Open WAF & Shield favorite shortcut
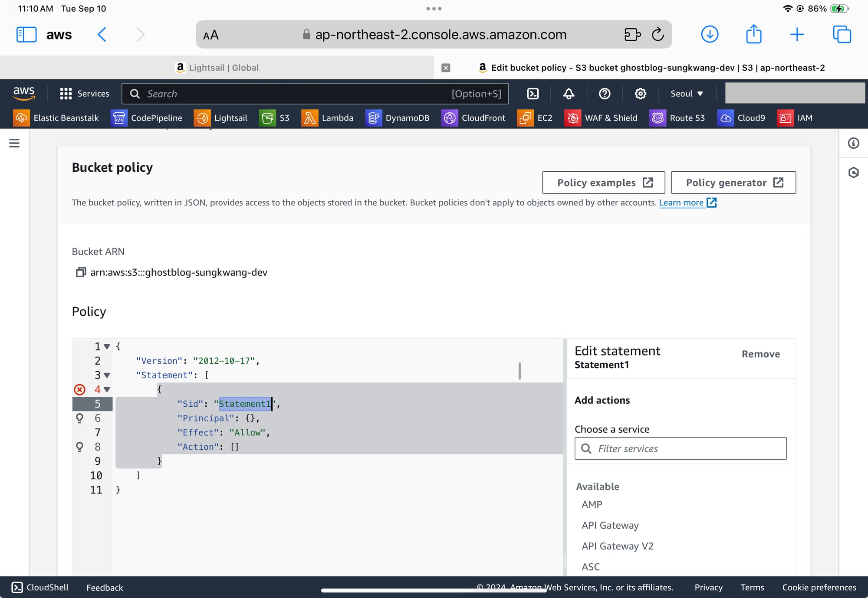This screenshot has height=598, width=868. click(x=601, y=118)
